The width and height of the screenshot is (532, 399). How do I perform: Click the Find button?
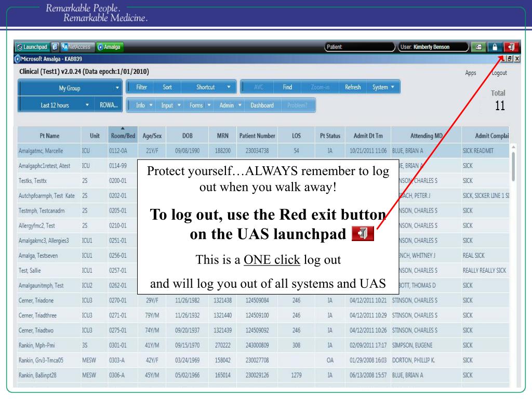tap(287, 87)
